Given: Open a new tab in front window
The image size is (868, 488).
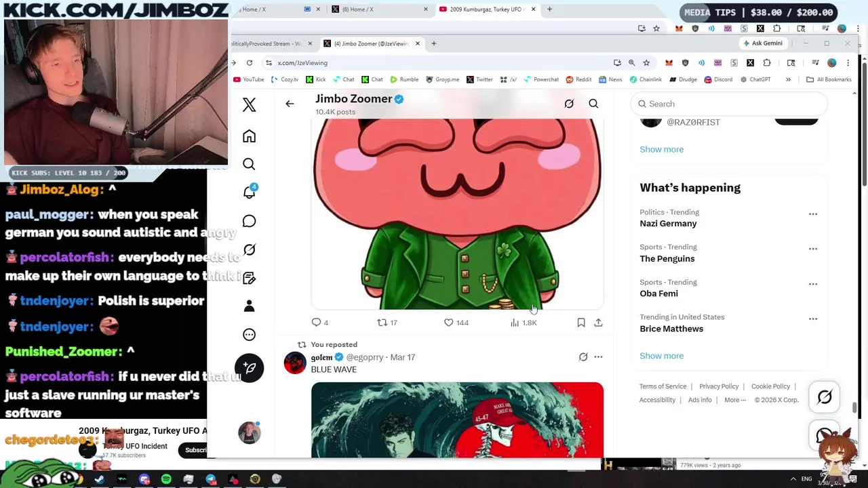Looking at the screenshot, I should pos(433,43).
